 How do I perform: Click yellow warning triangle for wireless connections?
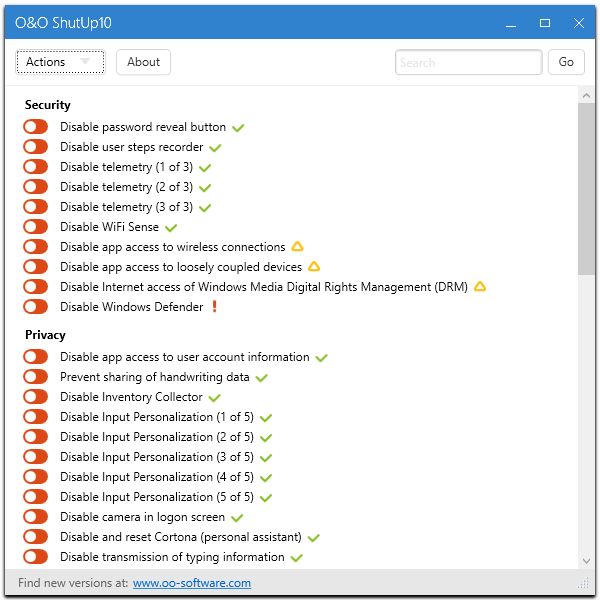[x=297, y=246]
